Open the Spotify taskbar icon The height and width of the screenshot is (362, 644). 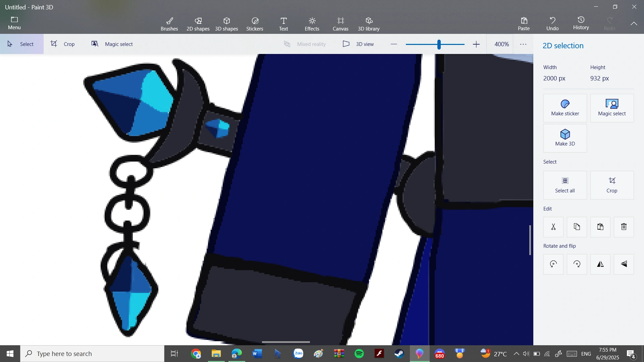click(x=359, y=354)
